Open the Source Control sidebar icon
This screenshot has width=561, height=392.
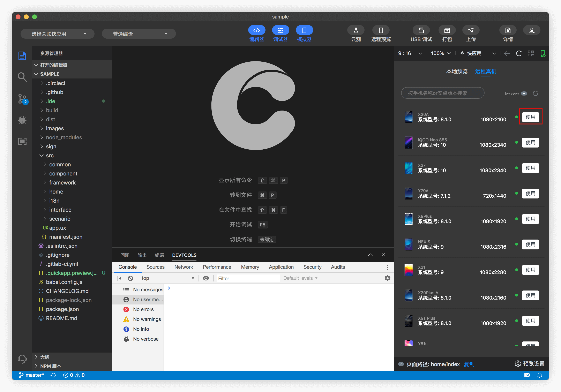click(x=22, y=98)
